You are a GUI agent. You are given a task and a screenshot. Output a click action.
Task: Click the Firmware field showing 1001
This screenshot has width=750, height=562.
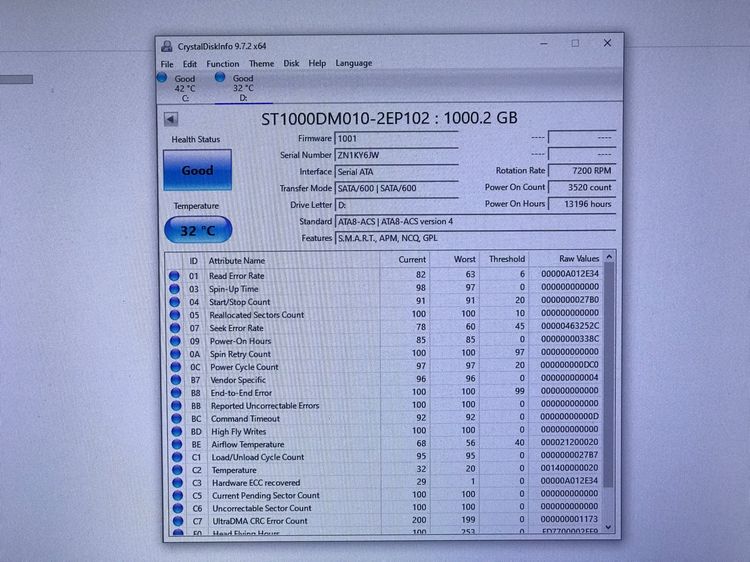tap(396, 139)
